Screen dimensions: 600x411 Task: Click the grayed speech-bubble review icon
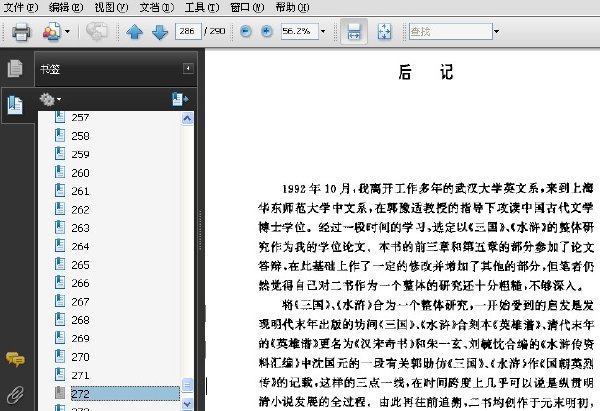96,31
